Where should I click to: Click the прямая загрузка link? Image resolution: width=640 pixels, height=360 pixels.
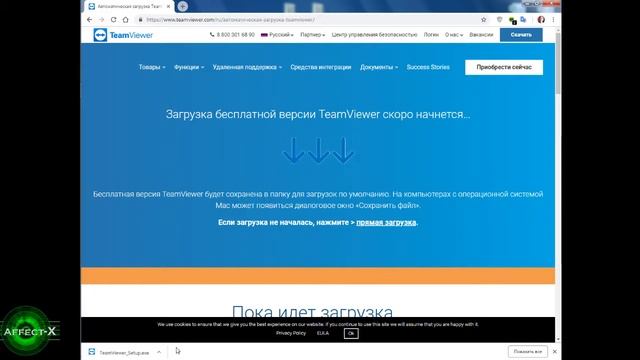pyautogui.click(x=386, y=222)
